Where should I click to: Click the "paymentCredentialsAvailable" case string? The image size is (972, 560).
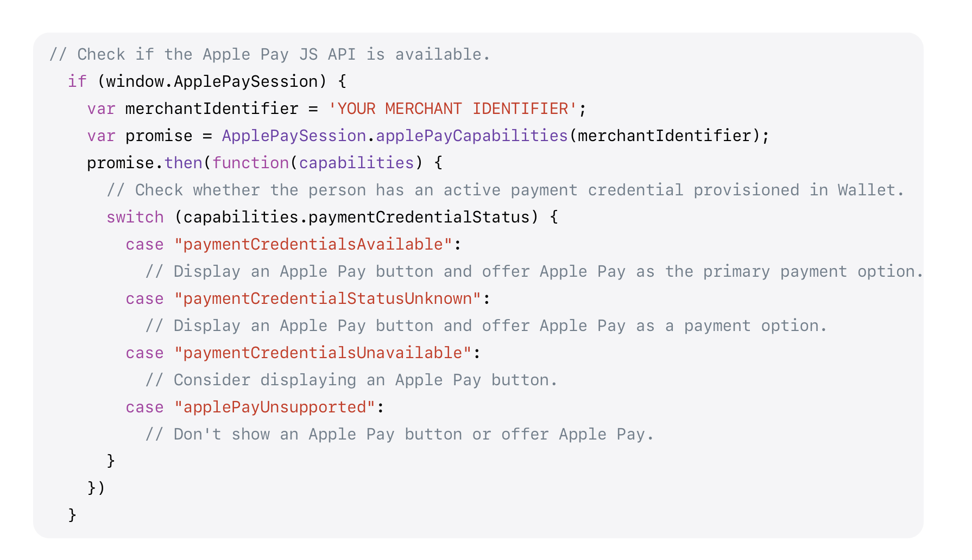pos(313,244)
